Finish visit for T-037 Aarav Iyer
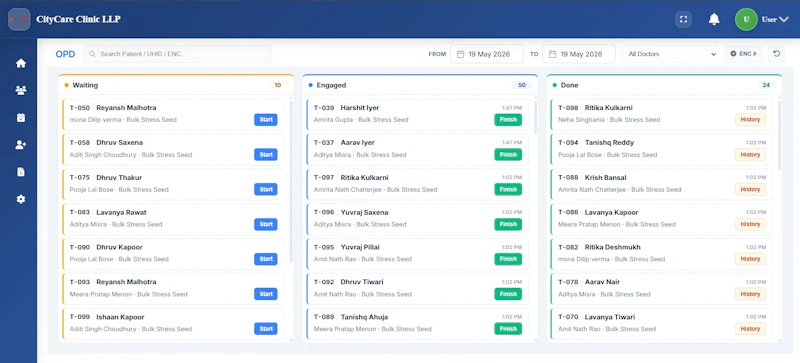This screenshot has height=363, width=800. pyautogui.click(x=508, y=155)
